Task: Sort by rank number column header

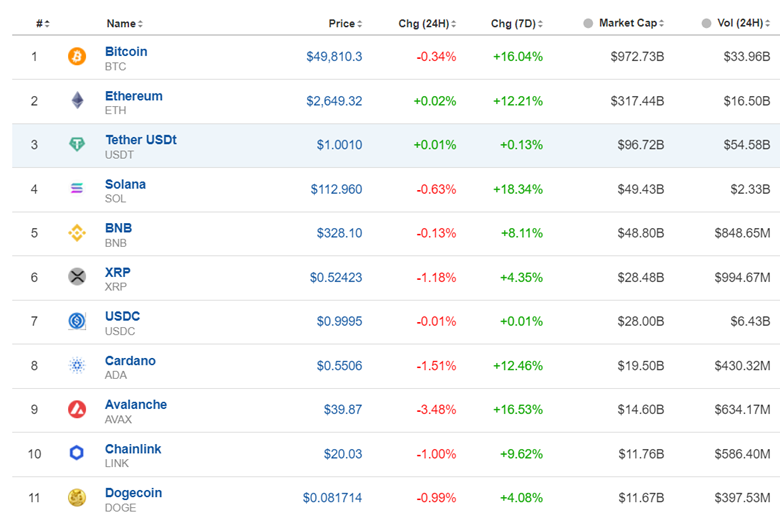Action: (x=42, y=23)
